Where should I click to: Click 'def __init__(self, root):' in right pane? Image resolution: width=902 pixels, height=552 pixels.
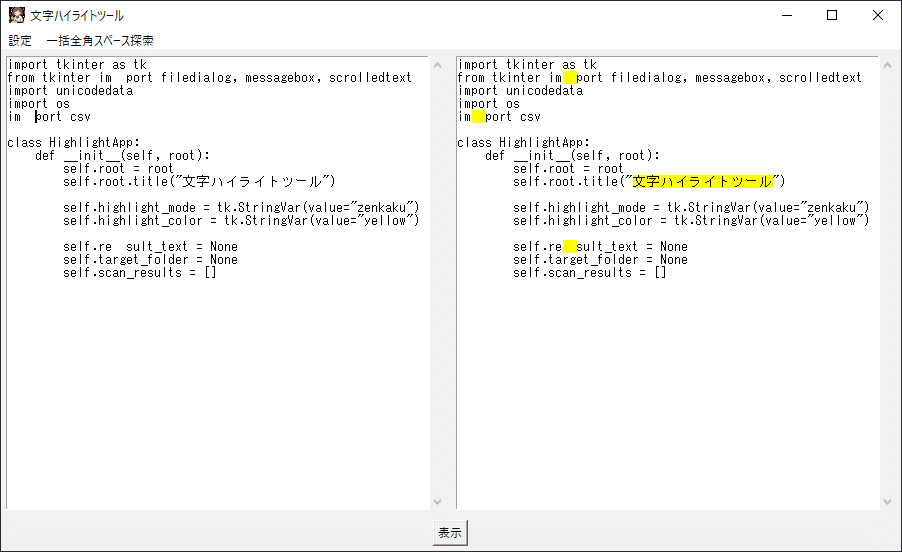pos(572,156)
